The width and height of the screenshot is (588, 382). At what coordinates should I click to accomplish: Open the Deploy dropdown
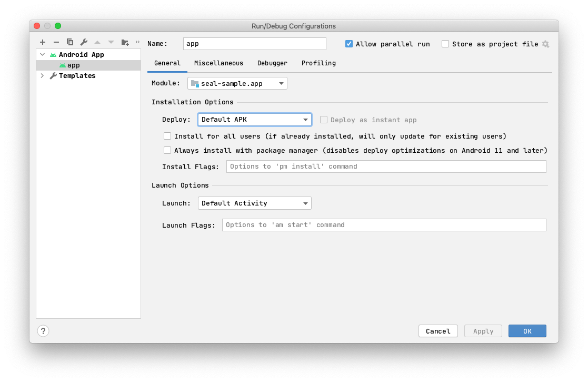click(254, 120)
